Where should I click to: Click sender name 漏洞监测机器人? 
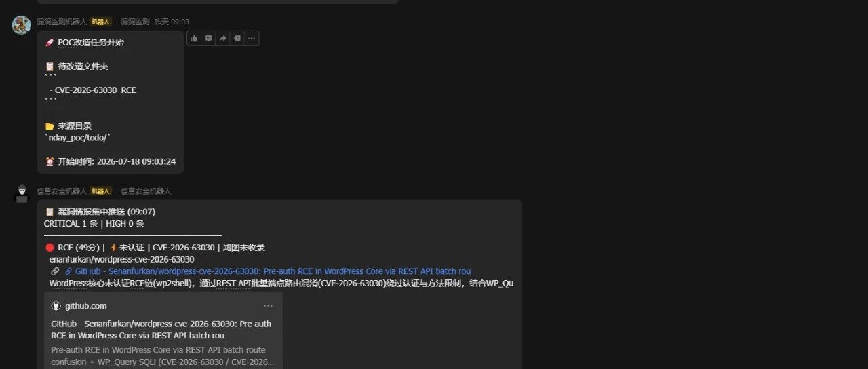pyautogui.click(x=62, y=22)
